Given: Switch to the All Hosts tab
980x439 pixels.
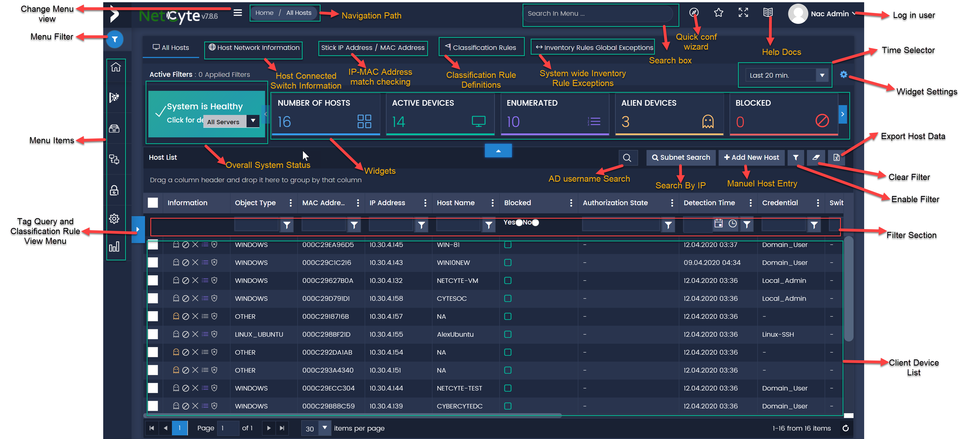Looking at the screenshot, I should click(171, 47).
